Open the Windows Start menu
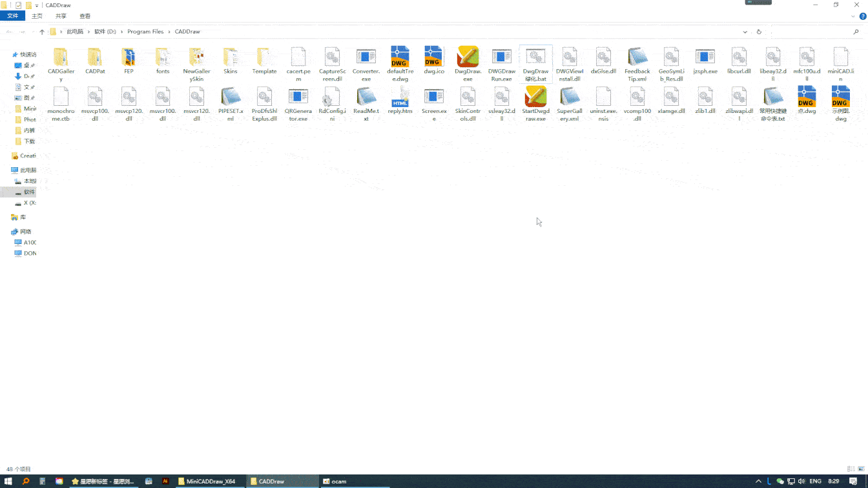 coord(8,482)
